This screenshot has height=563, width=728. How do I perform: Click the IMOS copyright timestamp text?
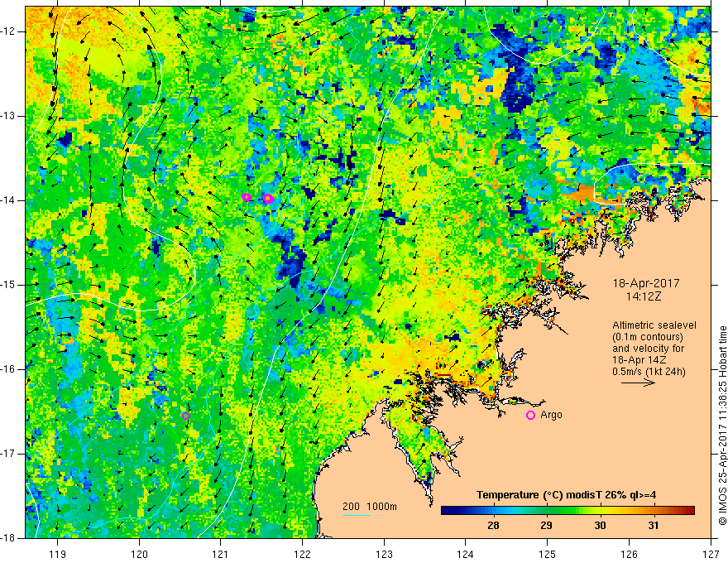(722, 425)
